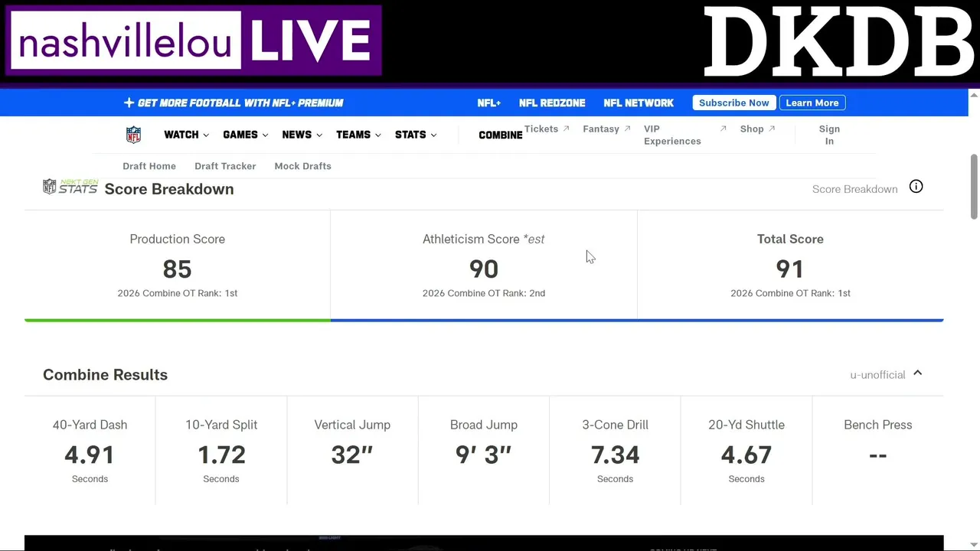Image resolution: width=980 pixels, height=551 pixels.
Task: Click the Broad Jump value 9' 3"
Action: (483, 455)
